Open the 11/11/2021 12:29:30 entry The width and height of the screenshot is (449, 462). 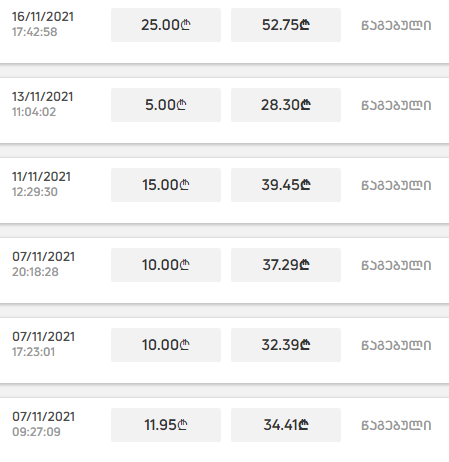(224, 191)
